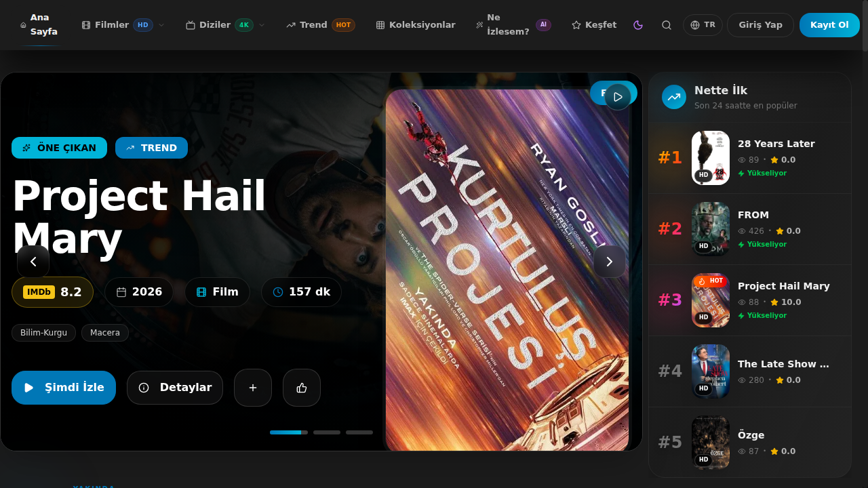
Task: Click the FROM poster thumbnail
Action: click(711, 229)
